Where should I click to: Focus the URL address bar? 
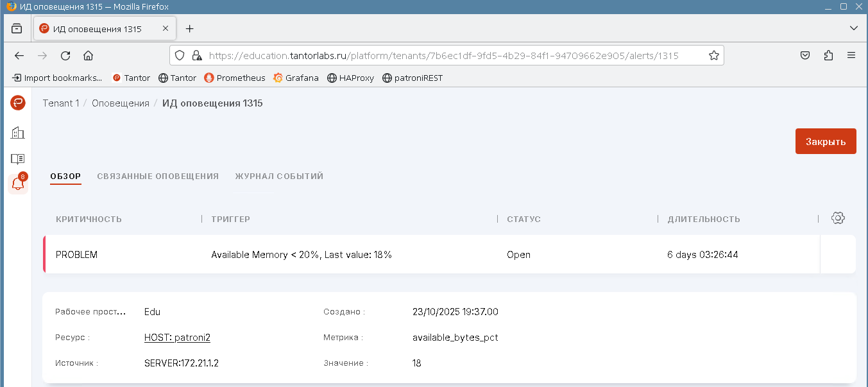coord(443,55)
